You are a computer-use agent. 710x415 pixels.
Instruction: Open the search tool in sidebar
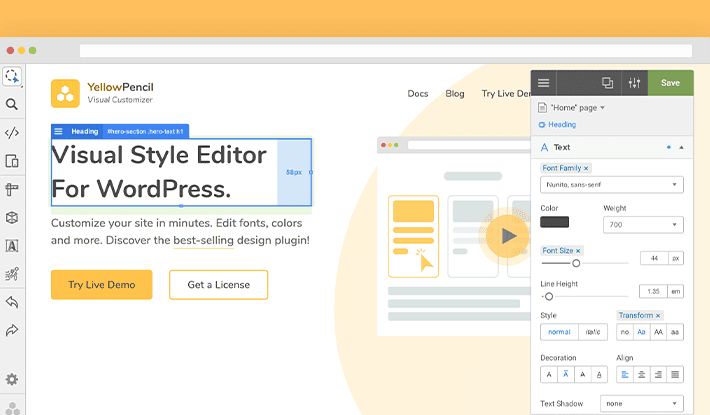[x=12, y=105]
